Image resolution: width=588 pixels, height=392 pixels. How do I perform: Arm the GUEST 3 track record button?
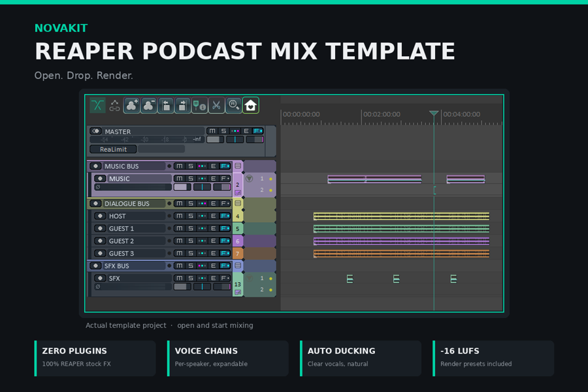tap(100, 253)
